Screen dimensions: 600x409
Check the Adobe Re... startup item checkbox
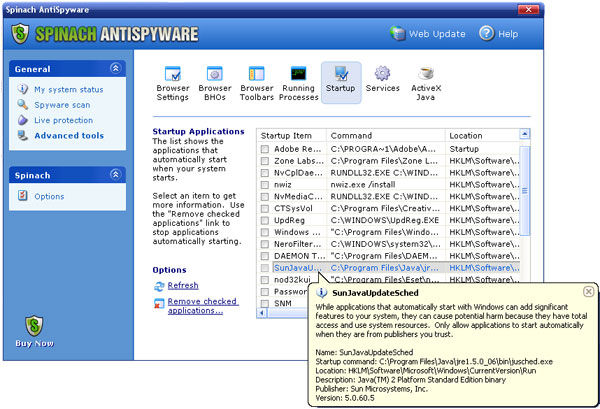pyautogui.click(x=264, y=149)
